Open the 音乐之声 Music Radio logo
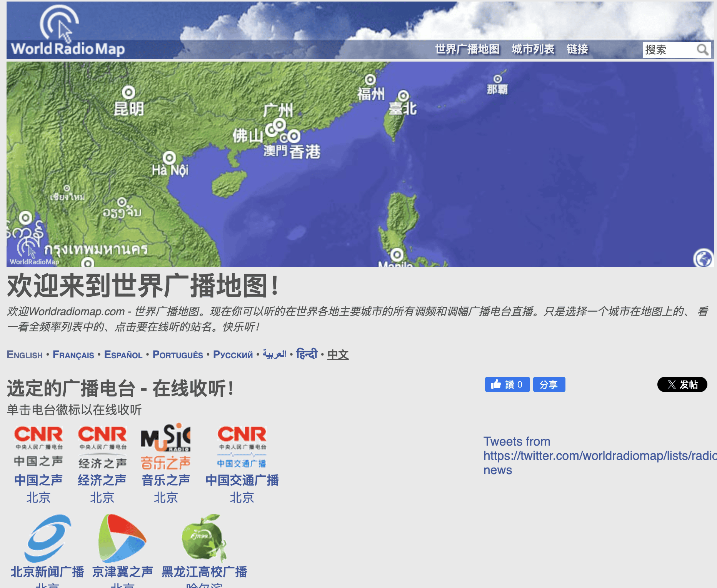717x588 pixels. pyautogui.click(x=166, y=446)
